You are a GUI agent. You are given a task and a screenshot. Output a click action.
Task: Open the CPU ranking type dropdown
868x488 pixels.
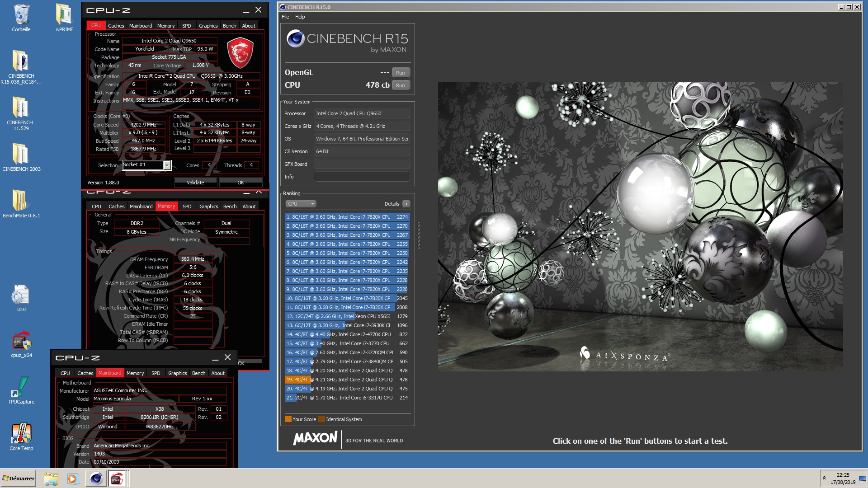[301, 204]
